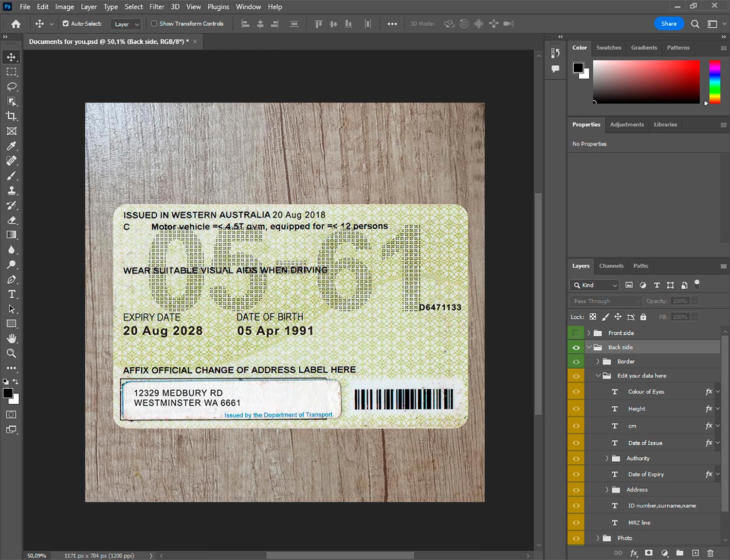Open the Swatches panel tab
This screenshot has height=560, width=730.
coord(608,48)
